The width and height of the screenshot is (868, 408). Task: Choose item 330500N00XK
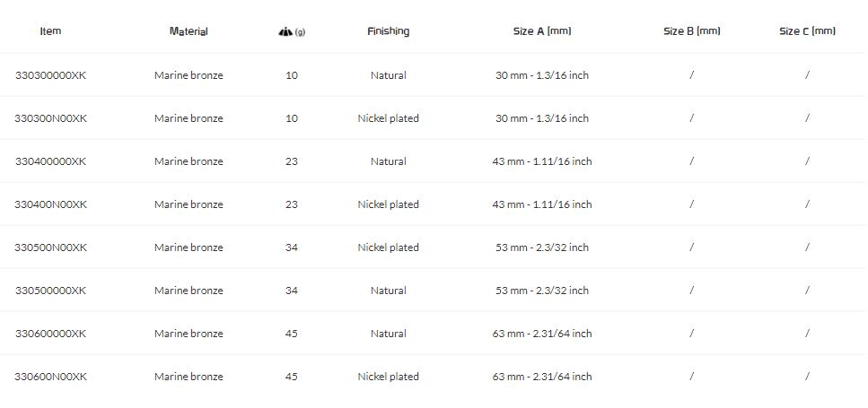tap(50, 247)
